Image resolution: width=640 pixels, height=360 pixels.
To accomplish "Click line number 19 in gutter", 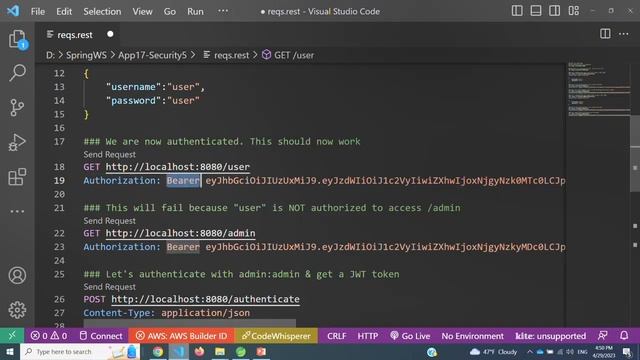I will 59,180.
